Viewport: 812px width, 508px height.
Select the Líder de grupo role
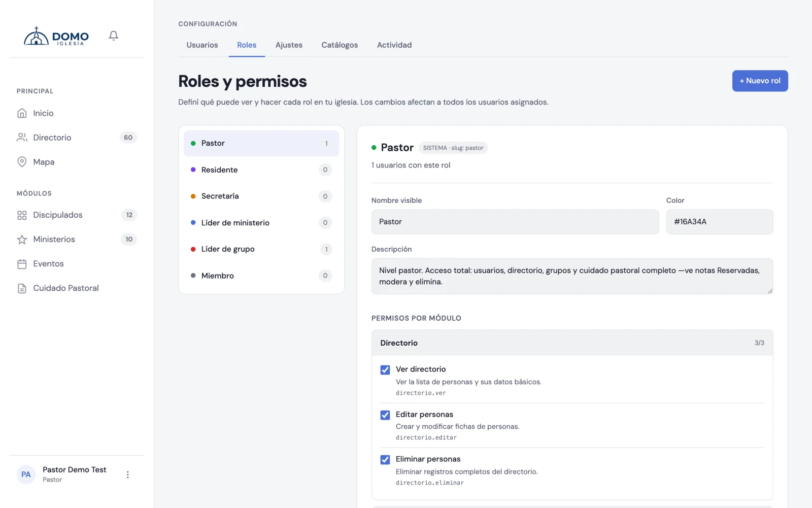(261, 249)
